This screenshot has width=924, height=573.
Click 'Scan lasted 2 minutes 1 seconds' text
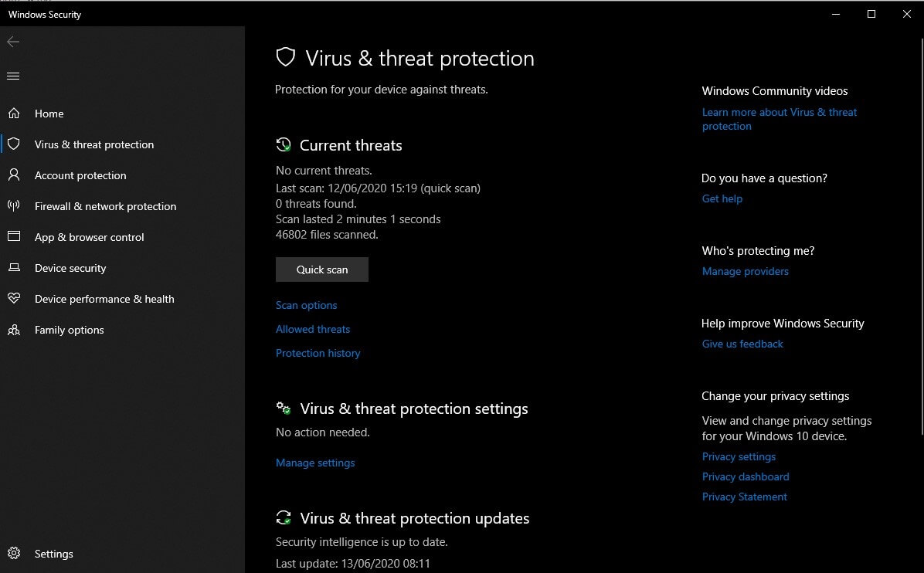358,219
